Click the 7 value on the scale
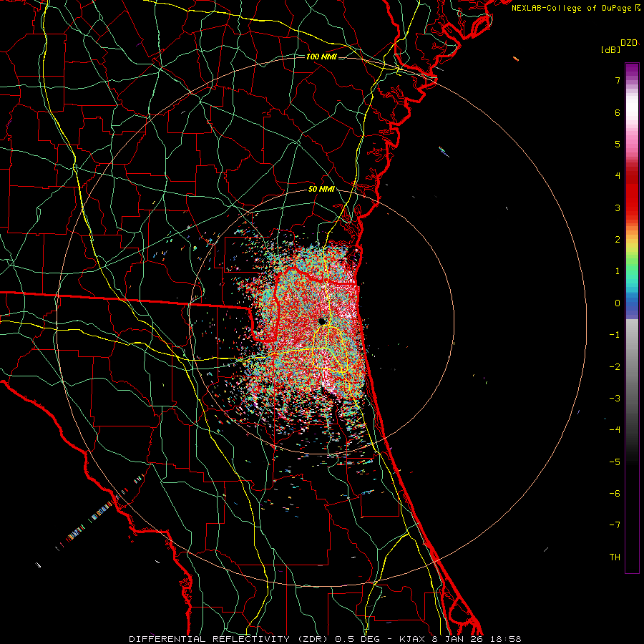Image resolution: width=644 pixels, height=644 pixels. pyautogui.click(x=618, y=80)
